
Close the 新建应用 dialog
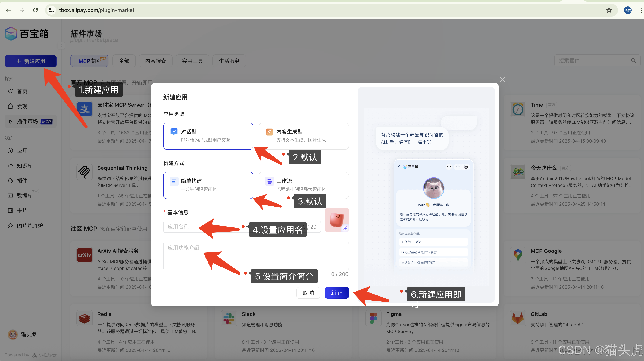[x=502, y=79]
